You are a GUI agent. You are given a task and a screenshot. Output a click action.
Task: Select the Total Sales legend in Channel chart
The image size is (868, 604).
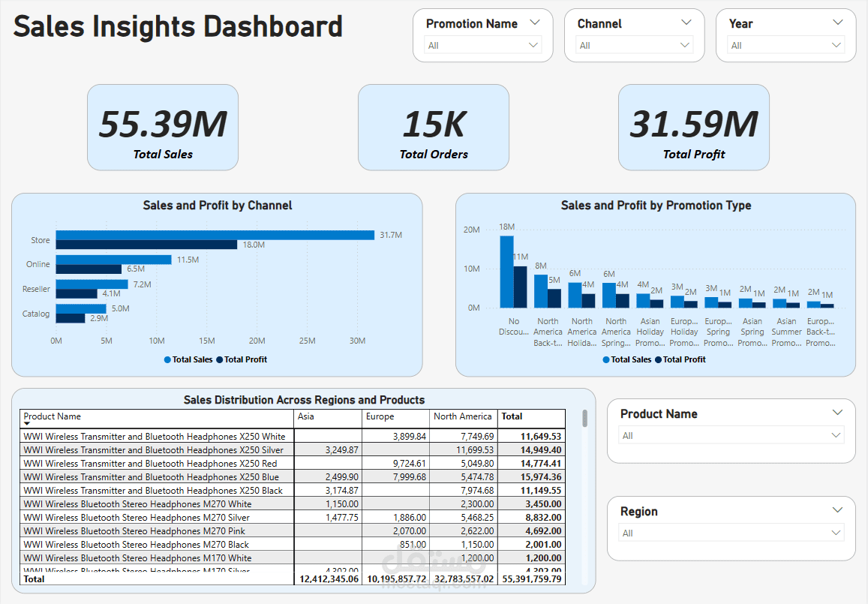(x=188, y=359)
